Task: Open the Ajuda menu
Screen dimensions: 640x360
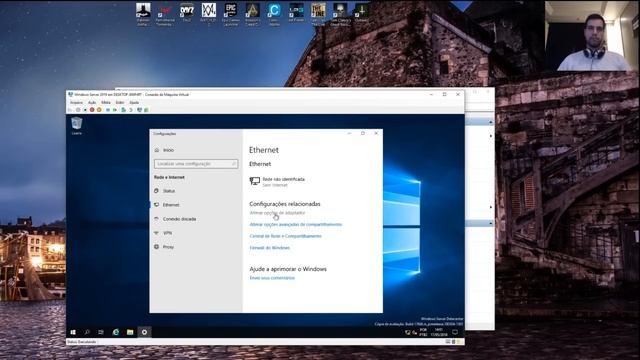Action: point(134,102)
